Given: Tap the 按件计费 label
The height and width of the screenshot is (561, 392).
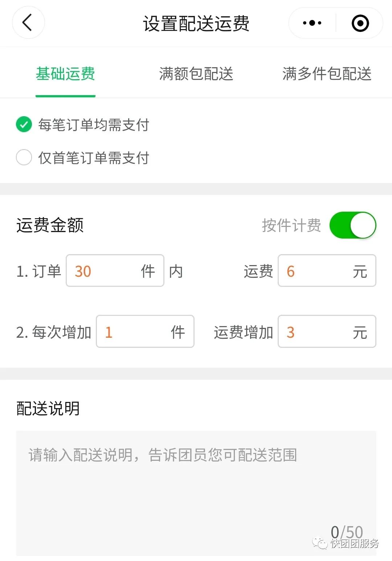Looking at the screenshot, I should 291,225.
